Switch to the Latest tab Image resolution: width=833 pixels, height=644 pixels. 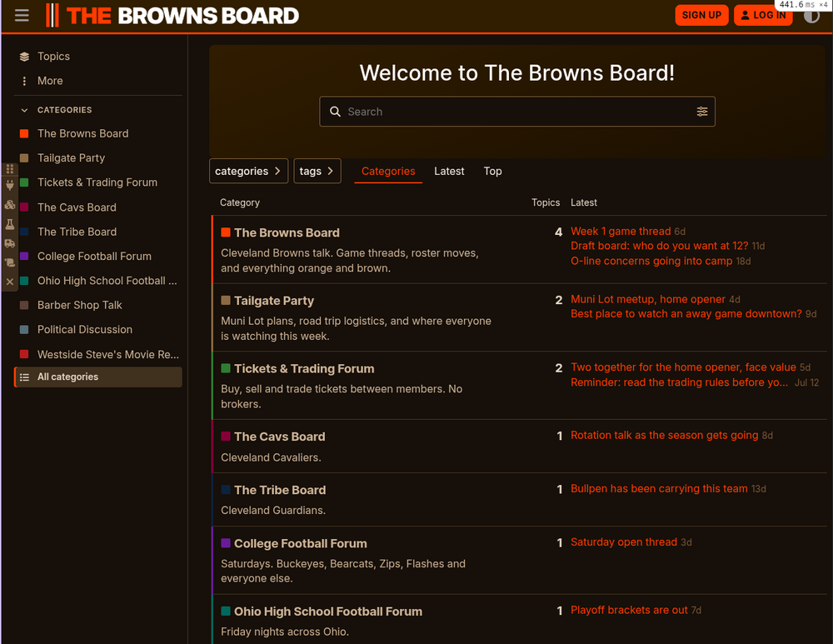pos(449,171)
